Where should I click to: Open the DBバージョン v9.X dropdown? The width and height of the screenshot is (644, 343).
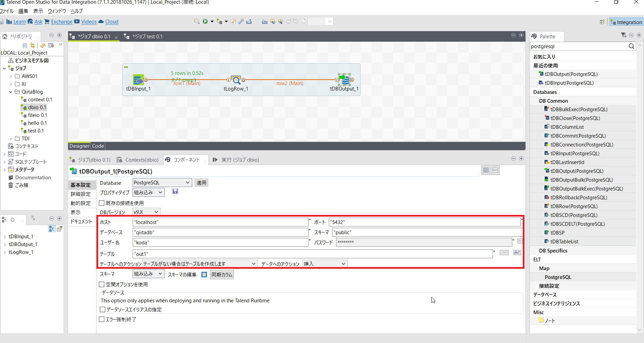click(146, 212)
